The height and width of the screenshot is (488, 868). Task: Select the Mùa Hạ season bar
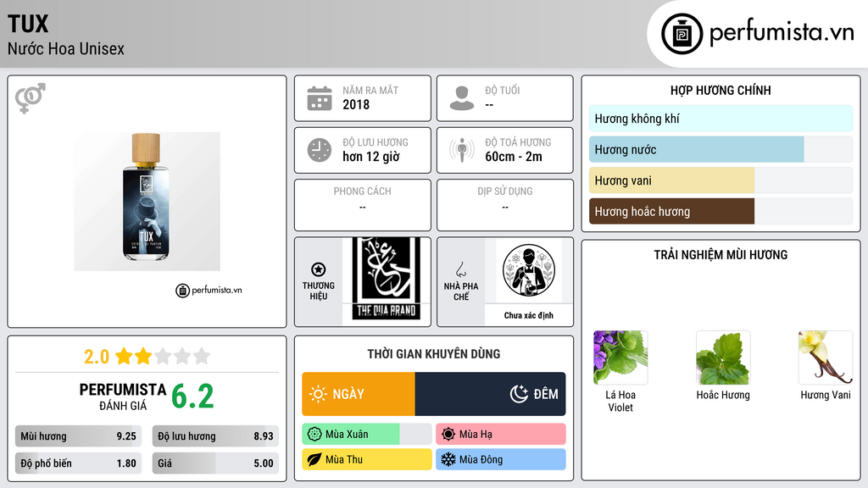pos(501,435)
